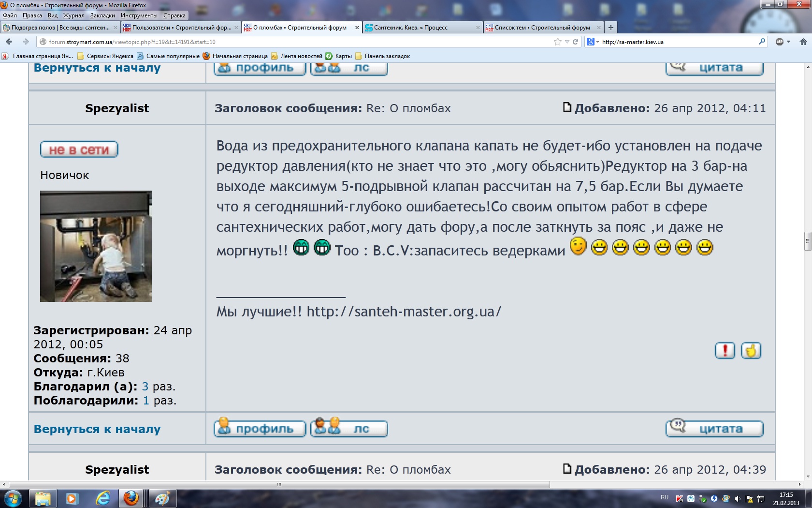
Task: Click the red exclamation report post icon
Action: [725, 350]
